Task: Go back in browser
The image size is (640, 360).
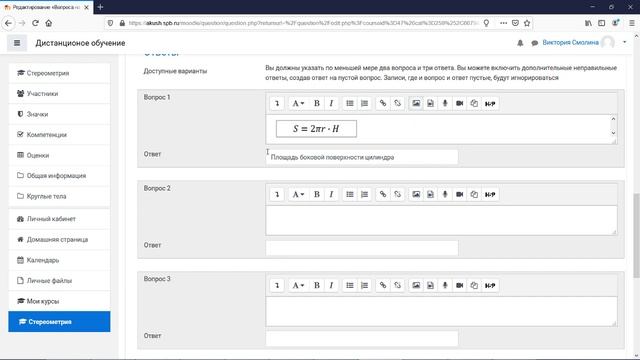Action: [x=8, y=23]
